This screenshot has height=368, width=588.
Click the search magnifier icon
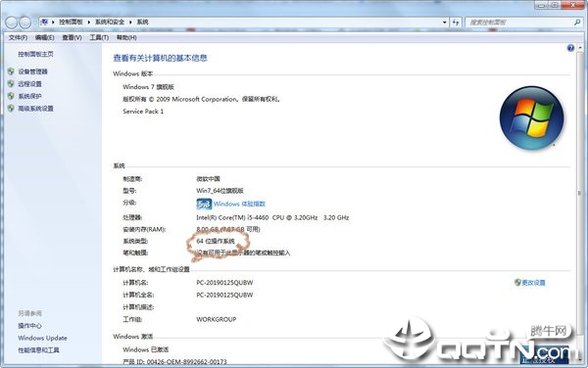coord(577,23)
